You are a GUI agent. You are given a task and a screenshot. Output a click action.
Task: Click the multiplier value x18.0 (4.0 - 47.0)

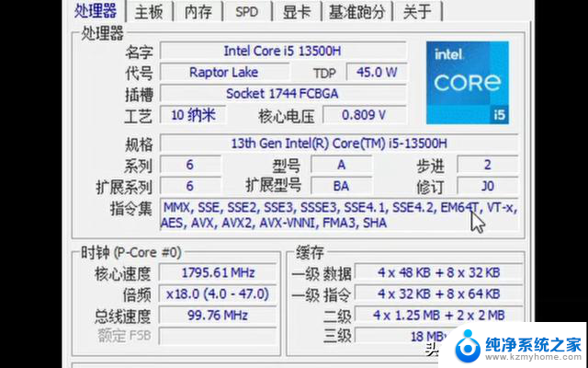click(x=218, y=293)
